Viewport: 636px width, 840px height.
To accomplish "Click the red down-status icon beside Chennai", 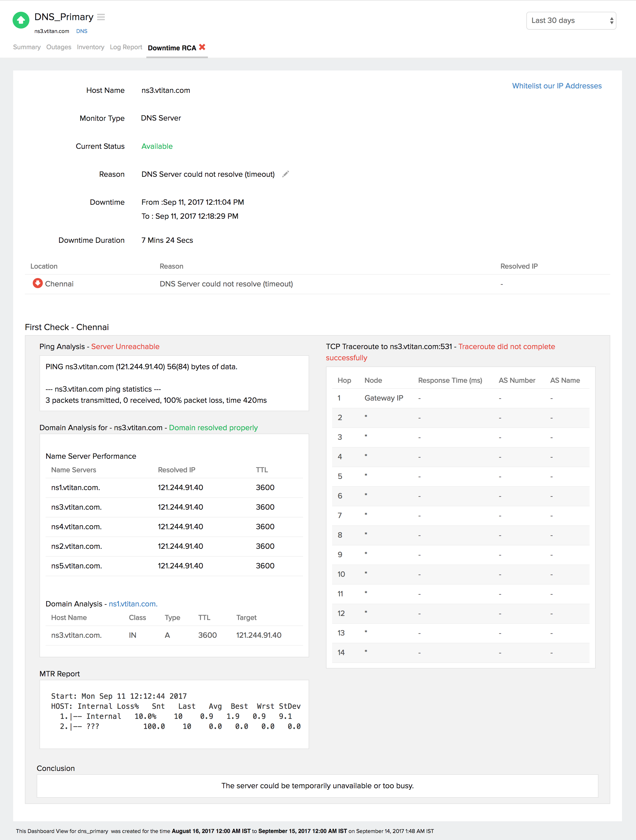I will coord(37,283).
